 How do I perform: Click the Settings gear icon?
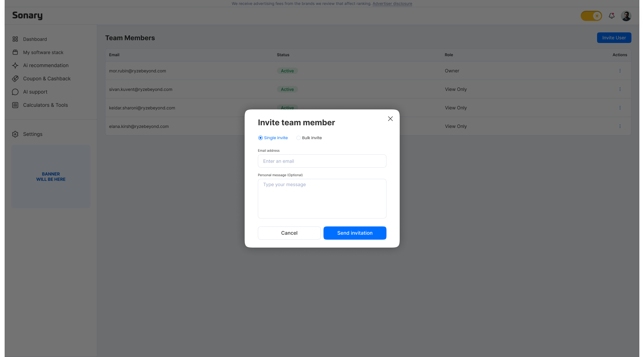click(15, 134)
